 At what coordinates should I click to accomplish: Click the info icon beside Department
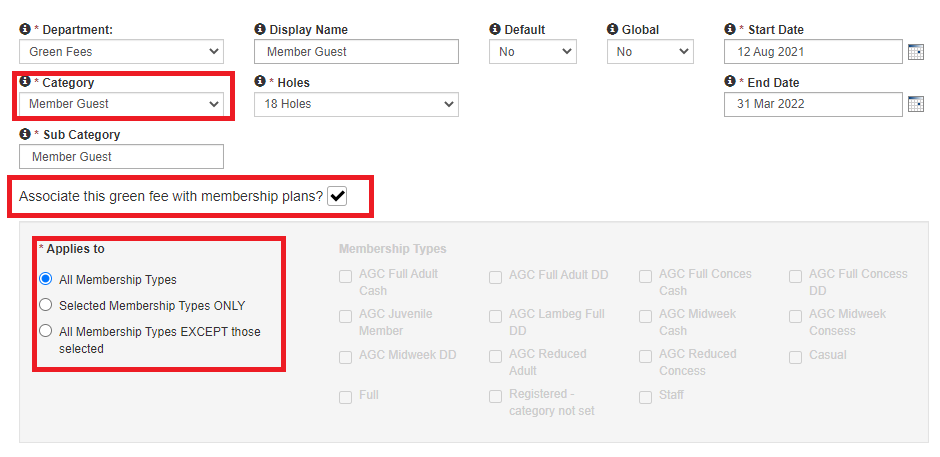[x=25, y=29]
